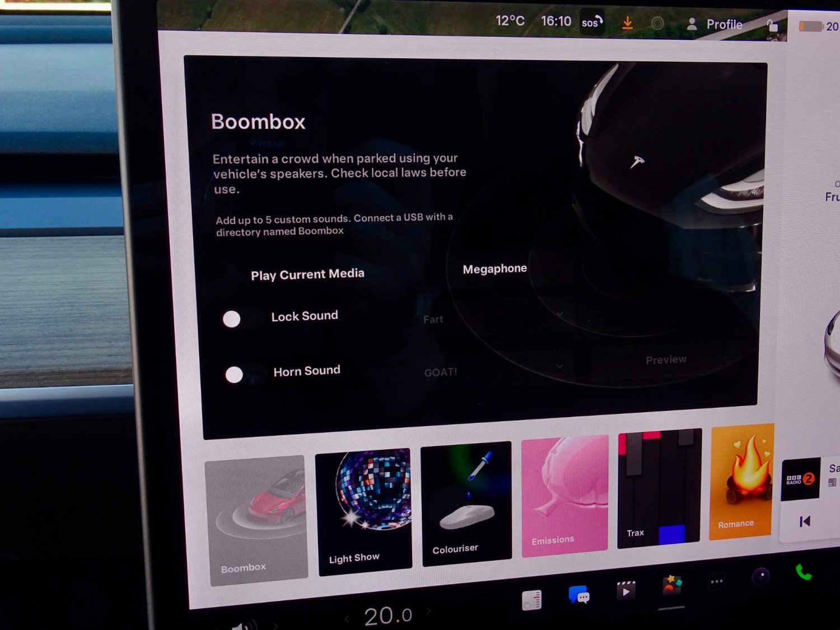Skip to previous track on media player
The image size is (840, 630).
pos(805,521)
